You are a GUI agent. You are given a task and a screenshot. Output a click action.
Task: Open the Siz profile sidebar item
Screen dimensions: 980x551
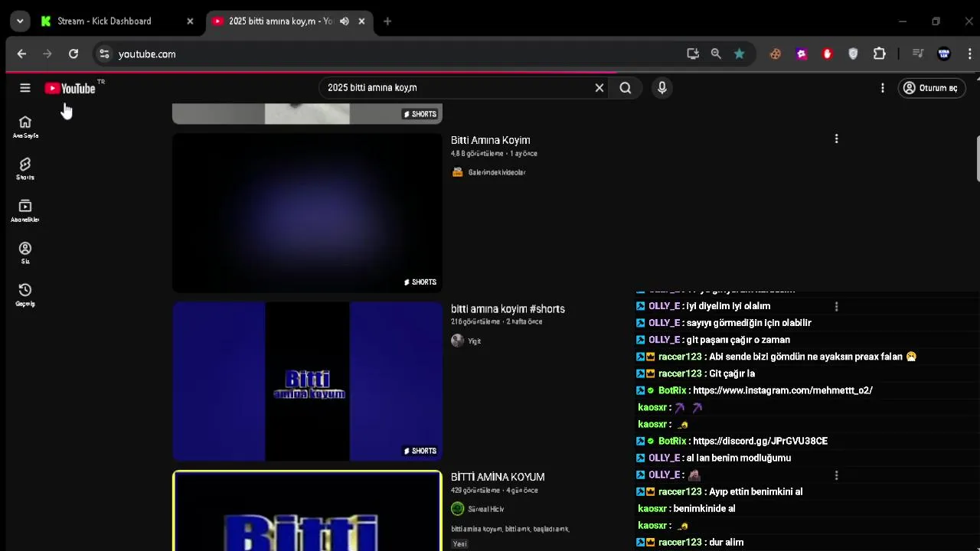pyautogui.click(x=25, y=253)
